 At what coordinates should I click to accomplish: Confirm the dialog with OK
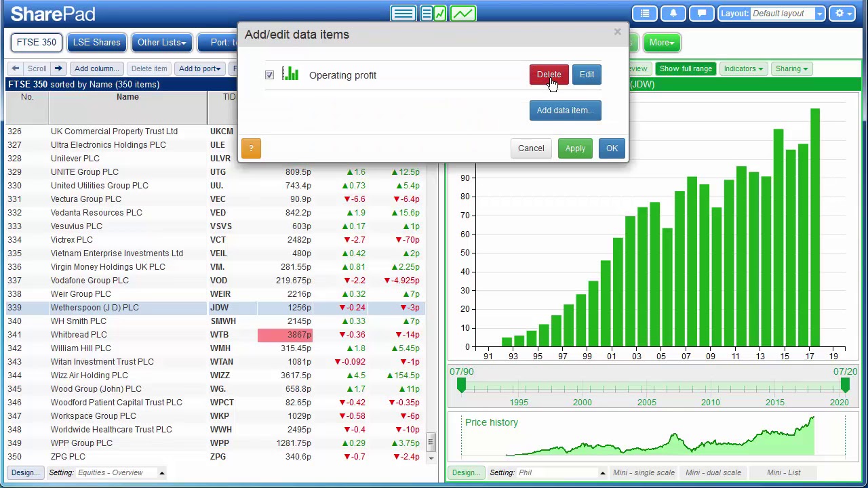[612, 148]
